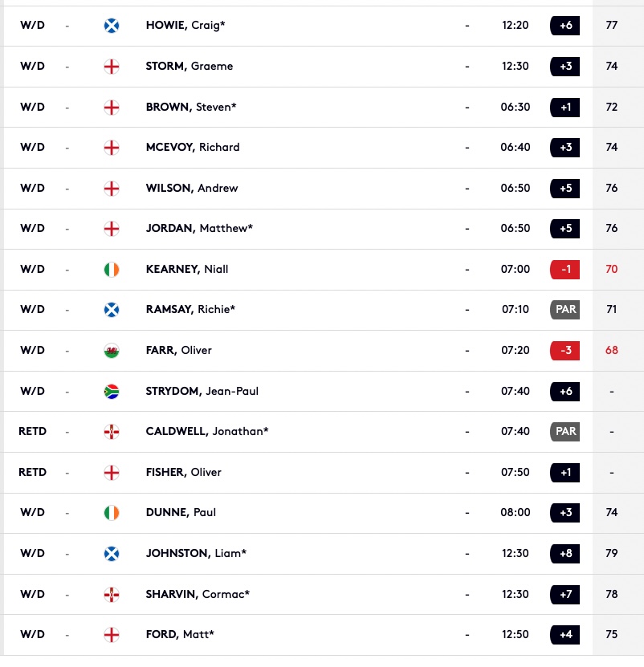Click Liam Johnston's +8 score badge
The image size is (644, 667).
click(565, 553)
